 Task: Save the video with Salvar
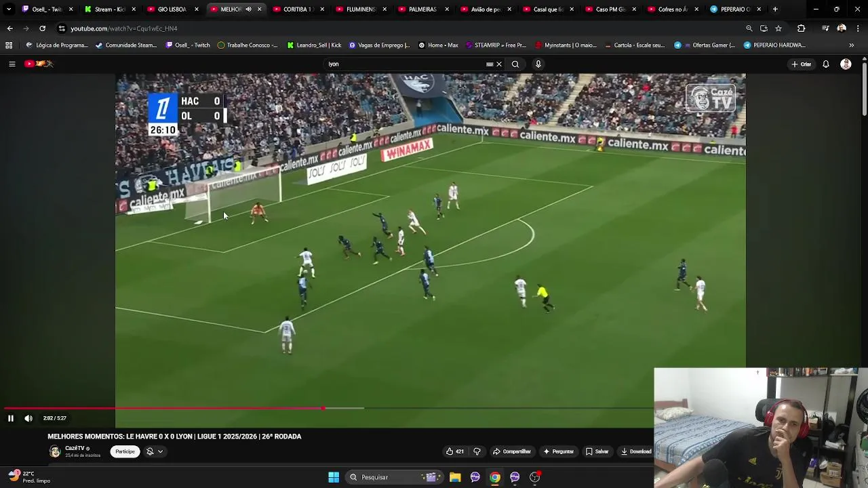click(x=597, y=451)
